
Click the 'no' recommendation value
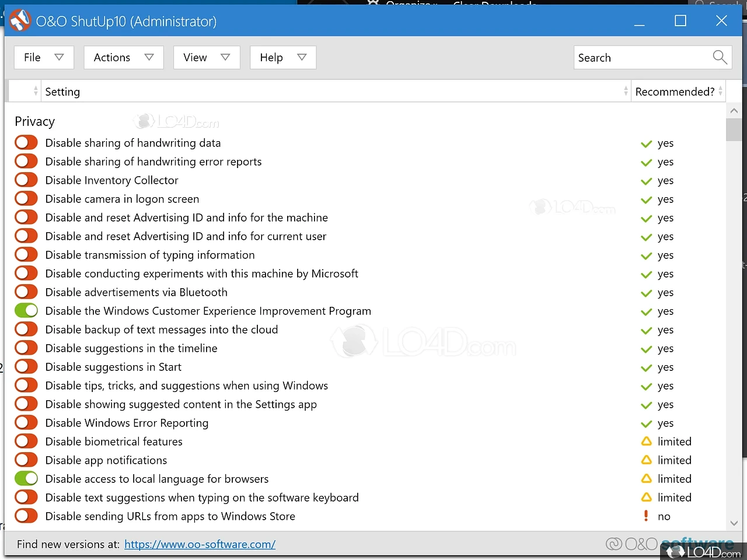coord(664,516)
